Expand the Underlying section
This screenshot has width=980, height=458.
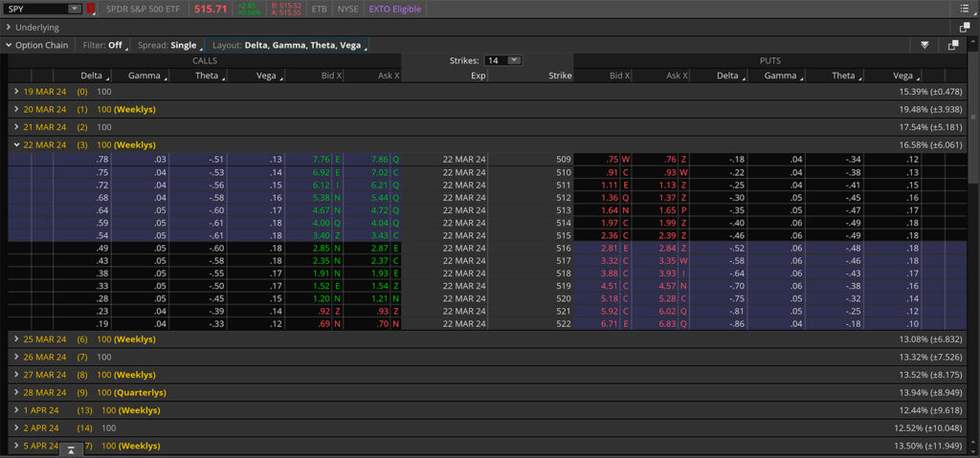tap(9, 28)
